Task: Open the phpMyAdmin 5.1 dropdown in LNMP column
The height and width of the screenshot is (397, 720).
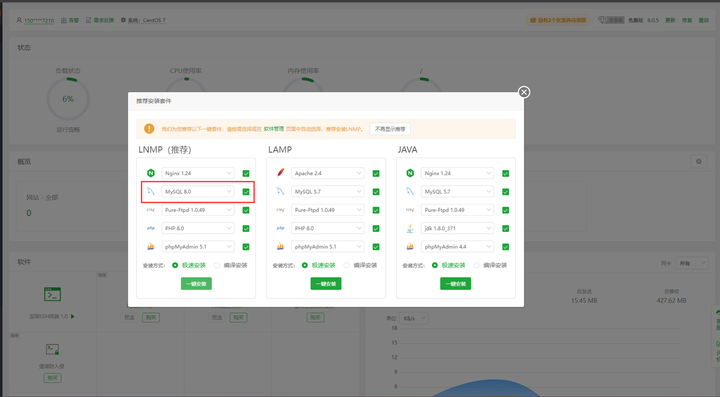Action: tap(198, 246)
